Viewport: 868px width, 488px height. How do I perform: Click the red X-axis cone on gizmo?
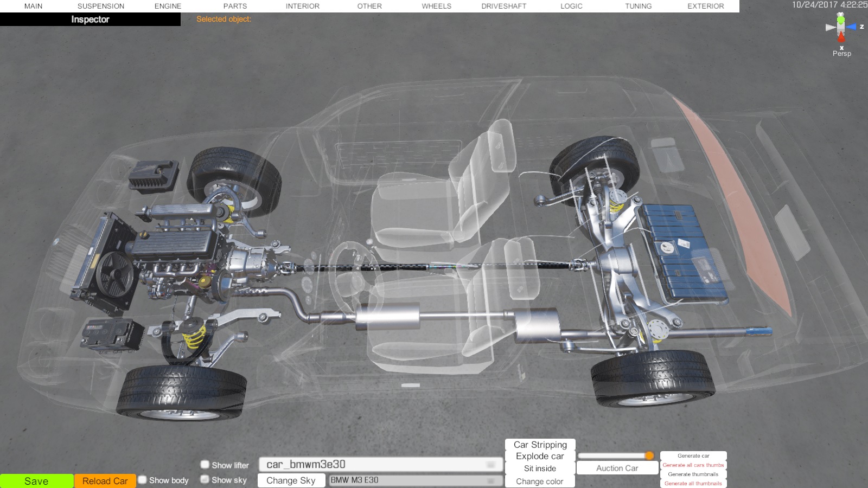[x=841, y=37]
